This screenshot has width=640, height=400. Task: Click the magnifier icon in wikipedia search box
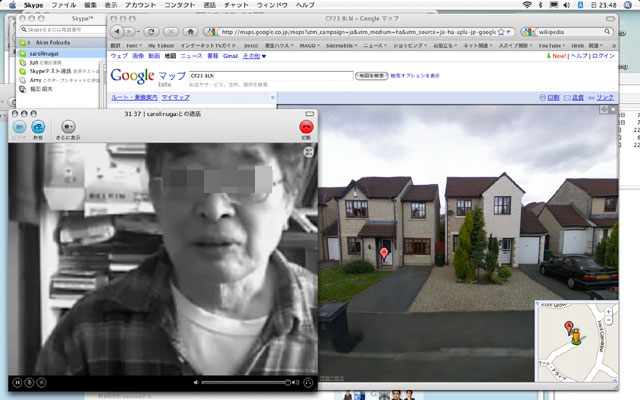point(607,31)
